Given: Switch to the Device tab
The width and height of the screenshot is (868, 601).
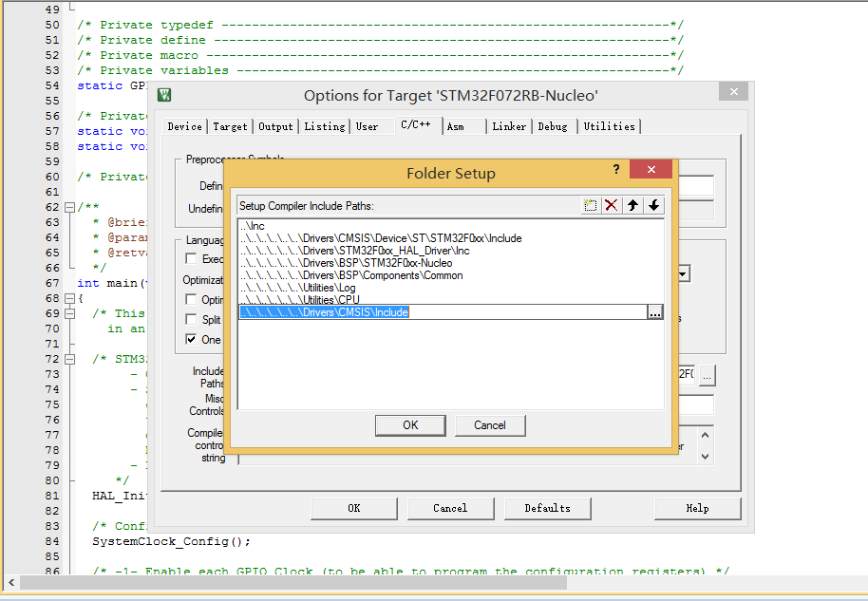Looking at the screenshot, I should (x=185, y=126).
